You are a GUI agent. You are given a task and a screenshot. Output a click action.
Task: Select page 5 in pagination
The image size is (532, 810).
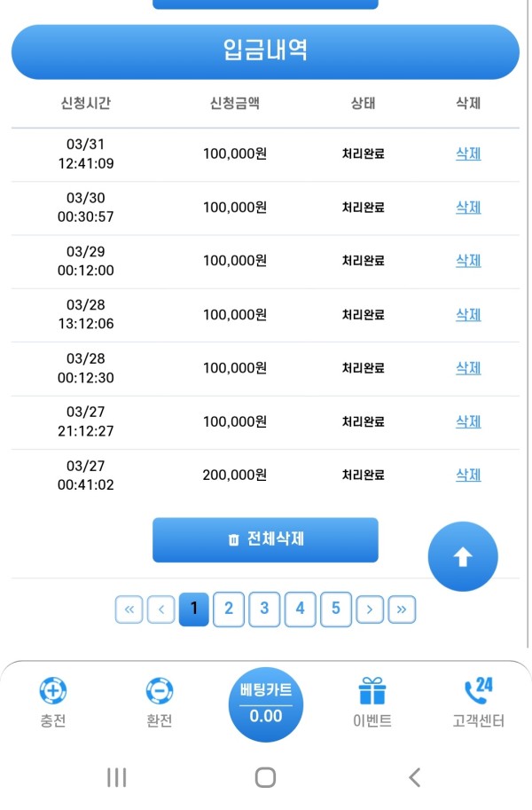335,609
